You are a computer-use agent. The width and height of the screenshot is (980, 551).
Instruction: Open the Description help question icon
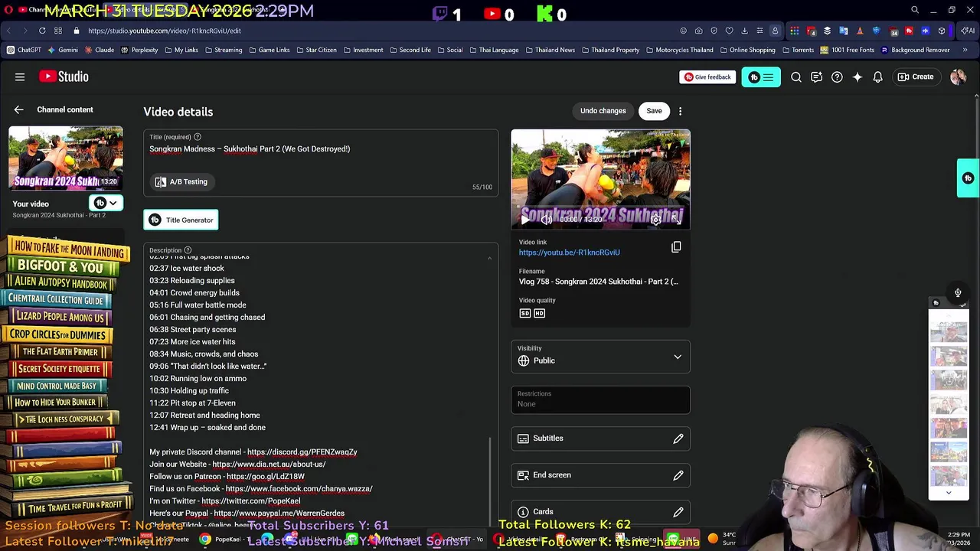[188, 250]
